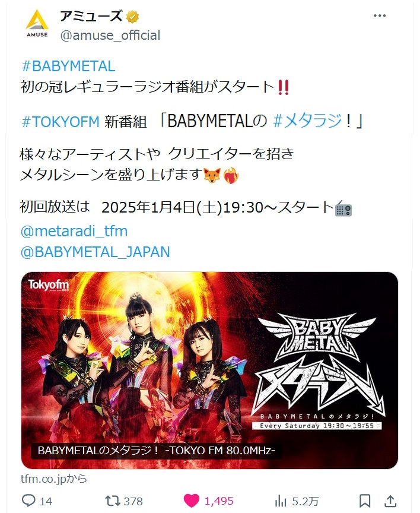Screen dimensions: 420x513
Task: Toggle the pink heart like icon
Action: click(x=192, y=501)
